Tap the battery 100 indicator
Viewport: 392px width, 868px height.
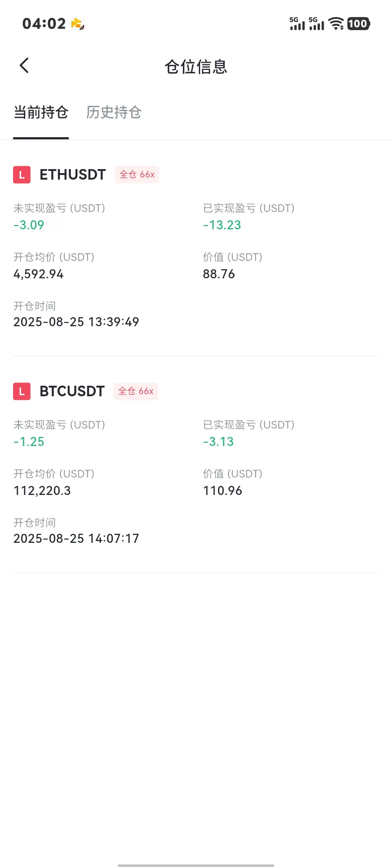359,24
